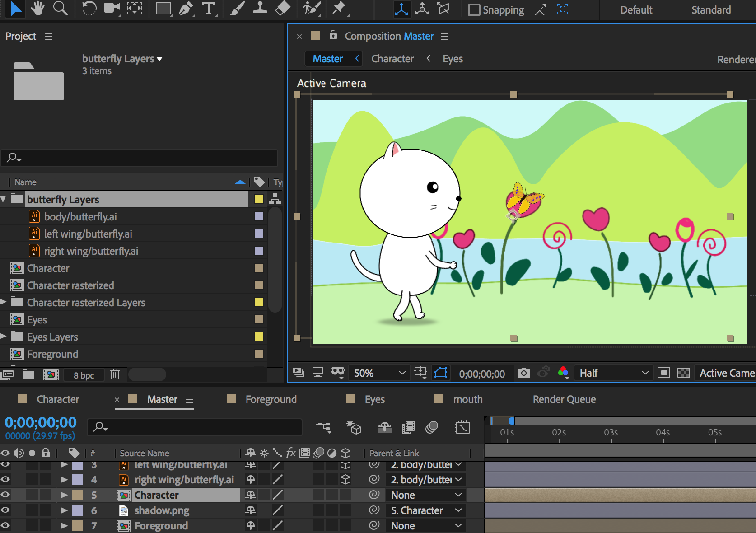Open the Render Queue tab

coord(564,399)
